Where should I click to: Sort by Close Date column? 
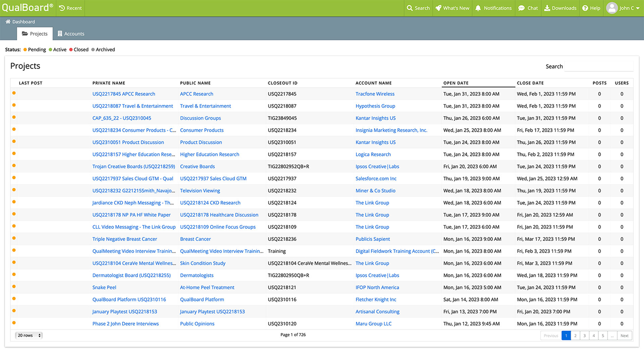tap(530, 83)
